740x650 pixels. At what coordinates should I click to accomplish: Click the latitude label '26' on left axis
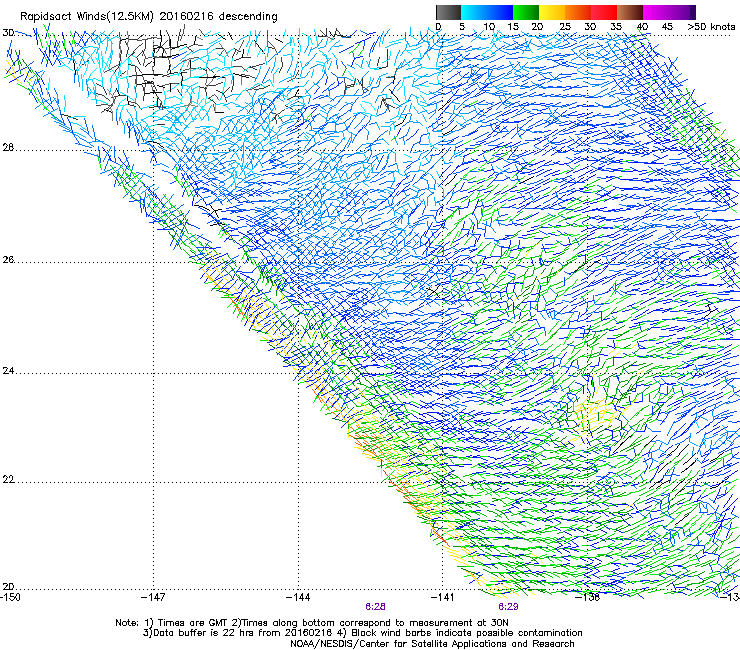8,260
